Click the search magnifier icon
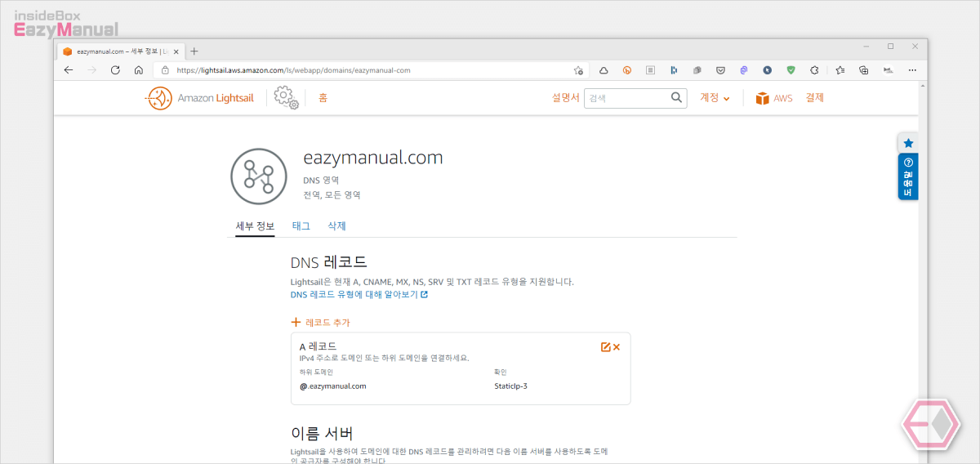Image resolution: width=980 pixels, height=464 pixels. pyautogui.click(x=677, y=98)
